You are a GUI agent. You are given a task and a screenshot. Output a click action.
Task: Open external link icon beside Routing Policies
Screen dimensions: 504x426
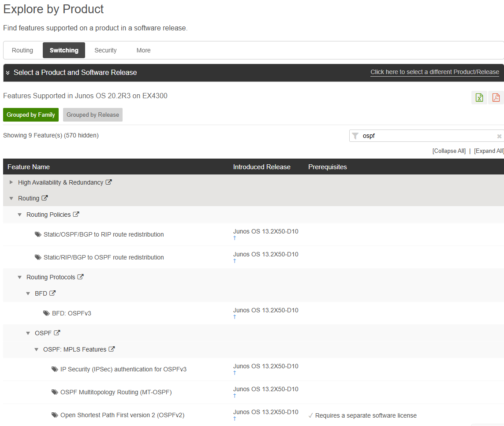click(x=76, y=215)
